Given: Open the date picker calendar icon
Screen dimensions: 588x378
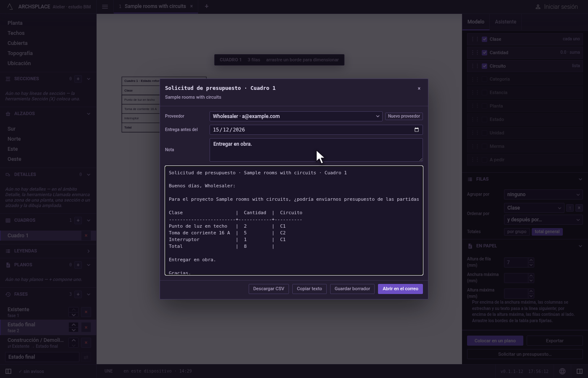Looking at the screenshot, I should tap(417, 129).
